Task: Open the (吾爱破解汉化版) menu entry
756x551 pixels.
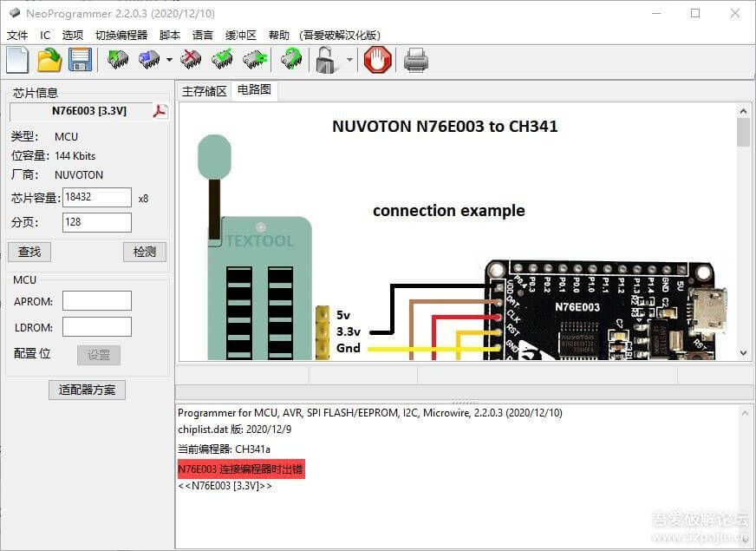Action: pos(340,36)
